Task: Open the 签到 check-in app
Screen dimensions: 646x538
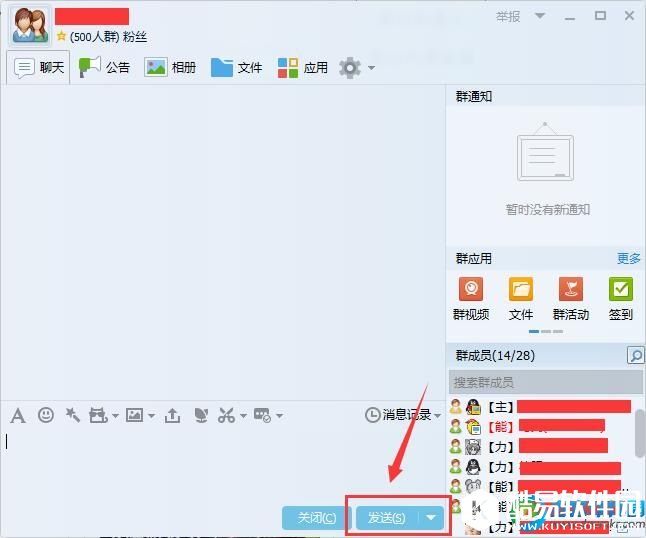Action: point(620,299)
